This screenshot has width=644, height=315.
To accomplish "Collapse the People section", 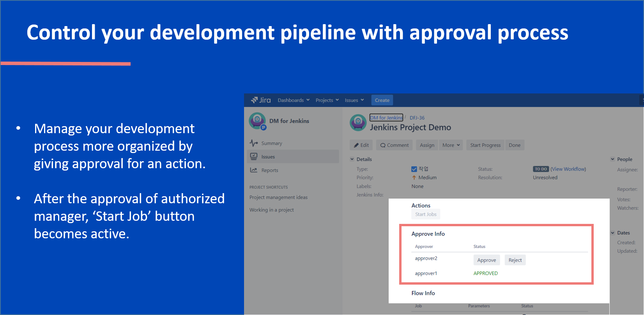I will pyautogui.click(x=612, y=159).
